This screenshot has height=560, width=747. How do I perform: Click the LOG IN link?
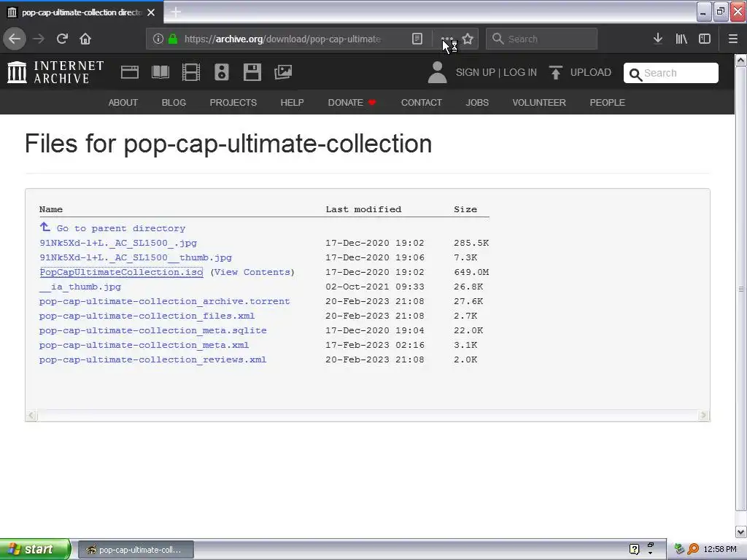tap(519, 72)
